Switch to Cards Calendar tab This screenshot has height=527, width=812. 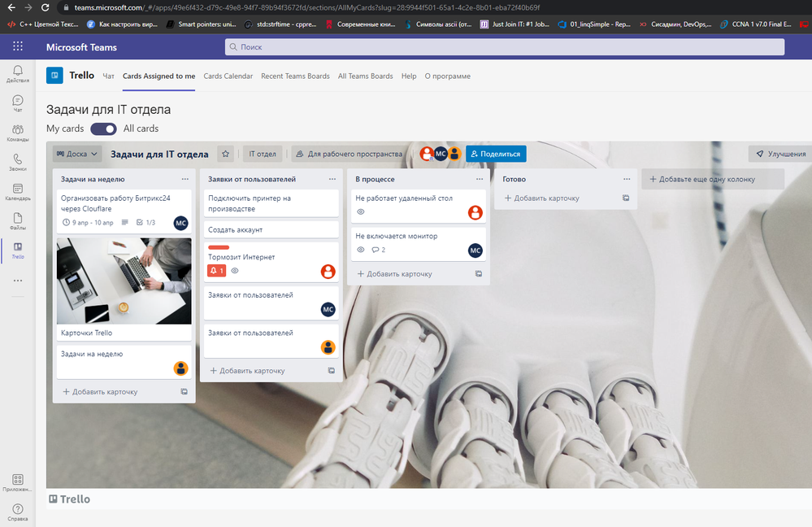click(x=228, y=76)
